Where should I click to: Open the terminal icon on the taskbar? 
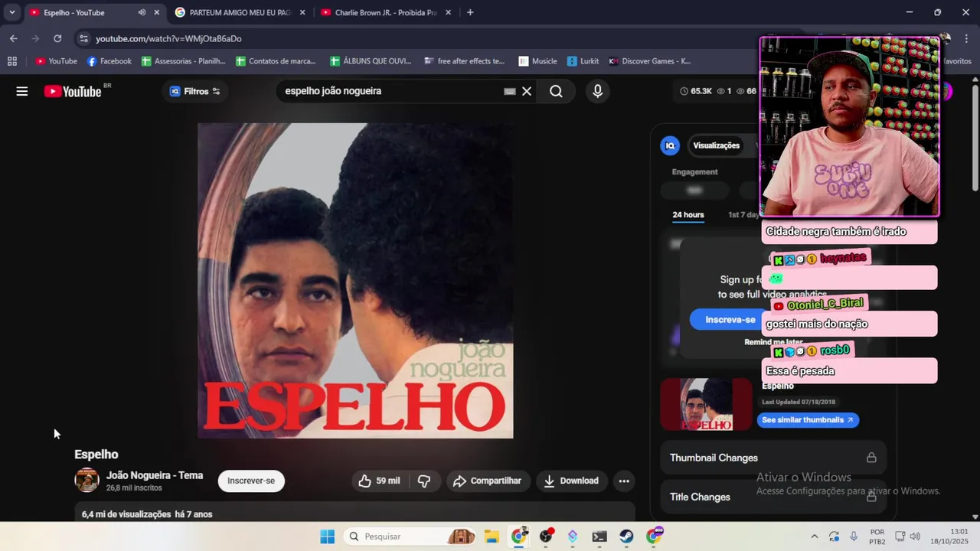pyautogui.click(x=599, y=536)
